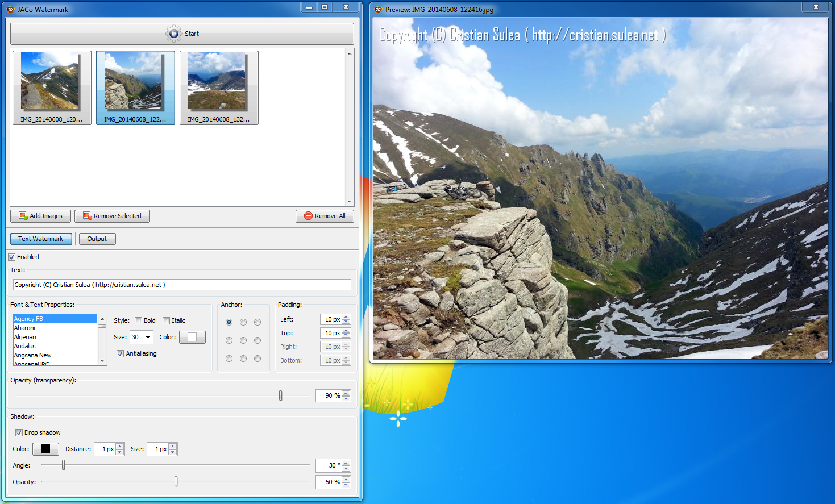Select the center anchor radio button
Viewport: 835px width, 504px height.
(243, 340)
